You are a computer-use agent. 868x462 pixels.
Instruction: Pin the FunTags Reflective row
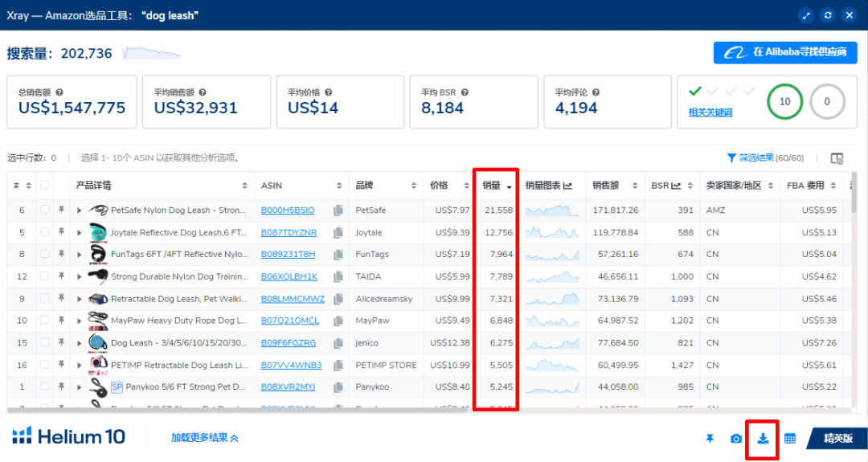61,254
